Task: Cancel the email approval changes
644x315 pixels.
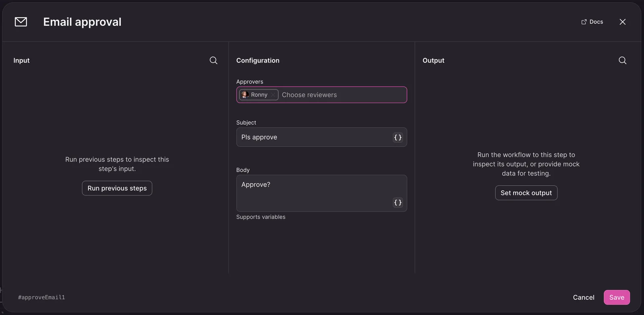Action: click(584, 297)
